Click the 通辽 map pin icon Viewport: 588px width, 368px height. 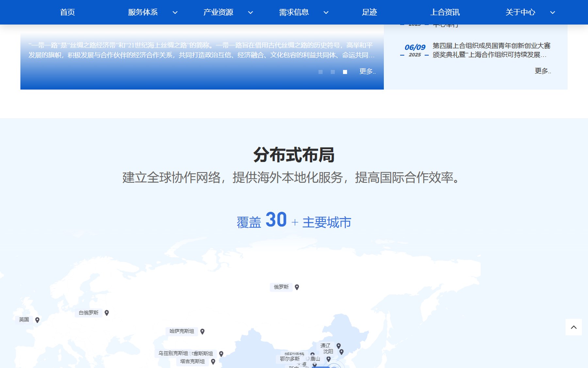click(338, 346)
